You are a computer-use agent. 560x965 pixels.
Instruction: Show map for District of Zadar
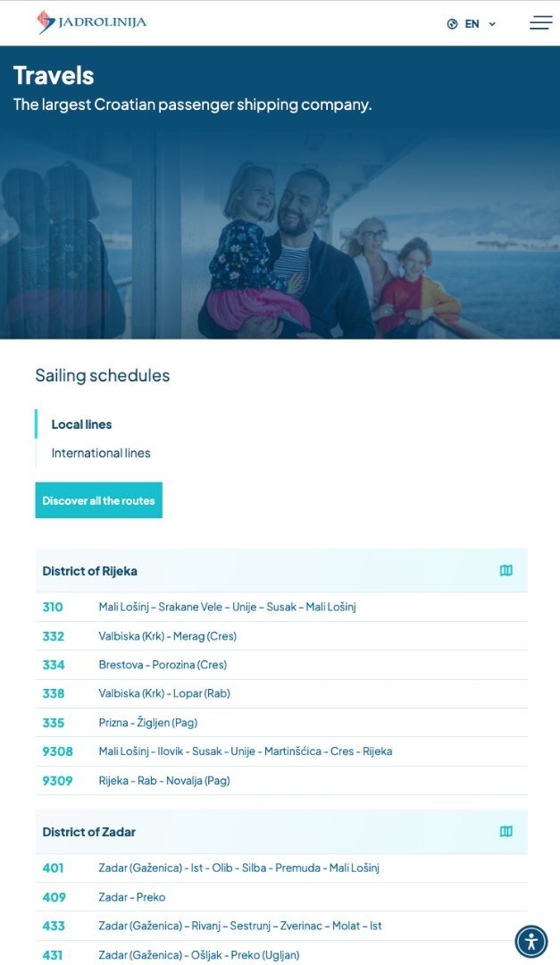pos(506,832)
